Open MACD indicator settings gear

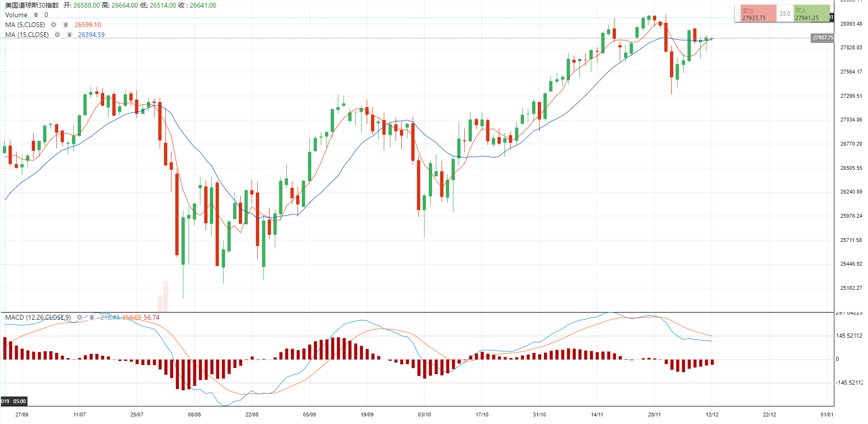[80, 317]
